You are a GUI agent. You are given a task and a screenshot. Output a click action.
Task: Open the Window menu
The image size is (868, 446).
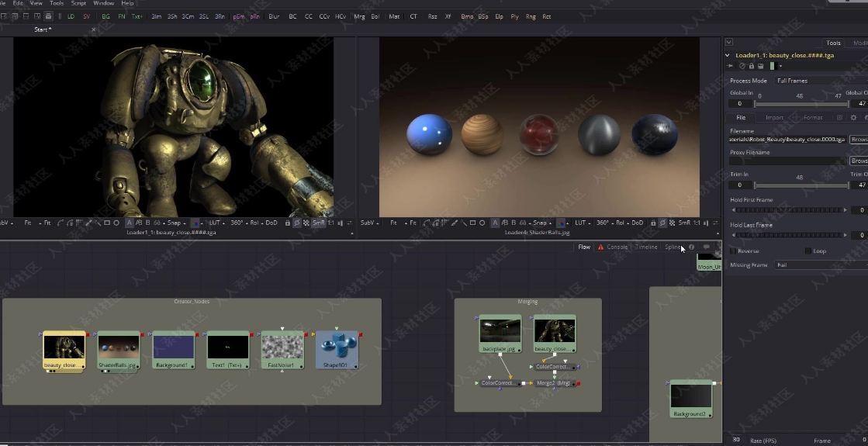tap(103, 3)
